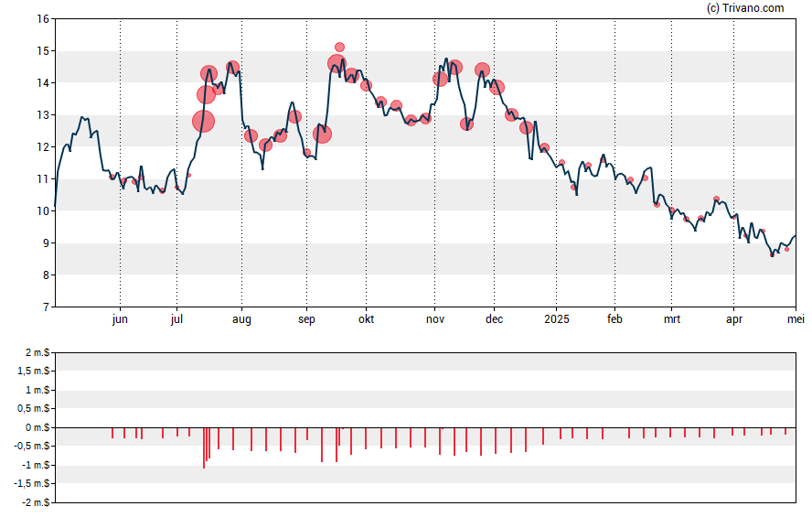Click the 'jun' month label on axis
812x517 pixels.
point(120,319)
